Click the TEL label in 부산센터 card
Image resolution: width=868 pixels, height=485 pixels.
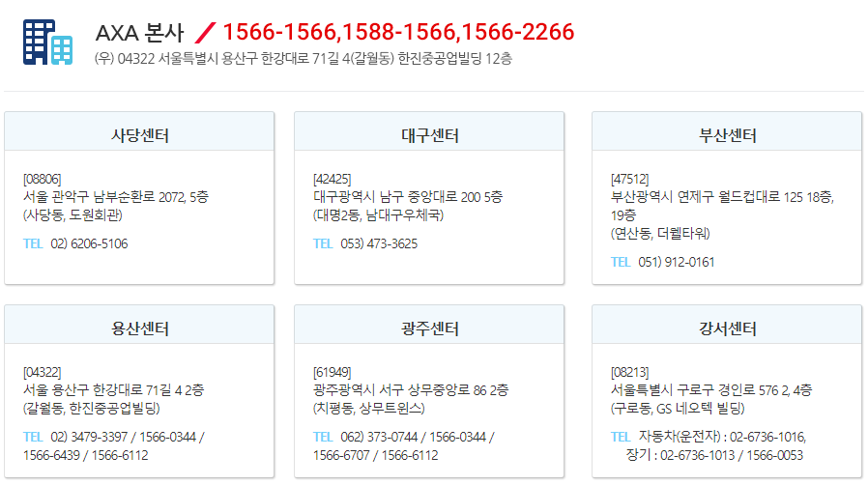point(622,262)
